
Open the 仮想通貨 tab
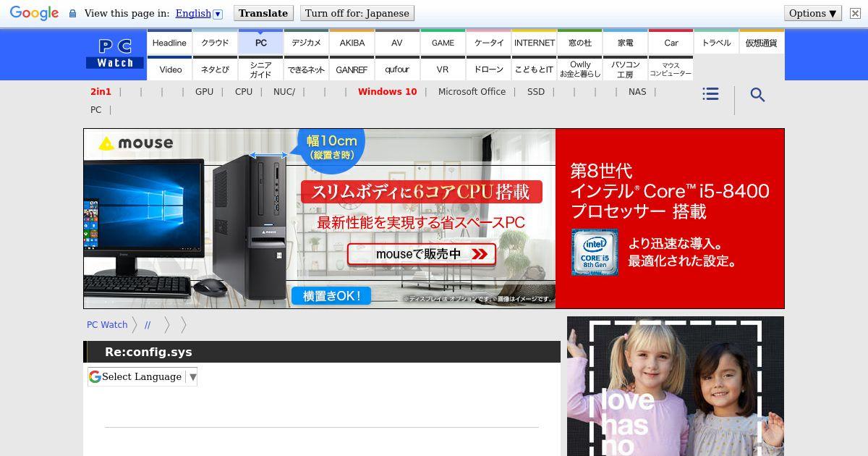click(761, 43)
